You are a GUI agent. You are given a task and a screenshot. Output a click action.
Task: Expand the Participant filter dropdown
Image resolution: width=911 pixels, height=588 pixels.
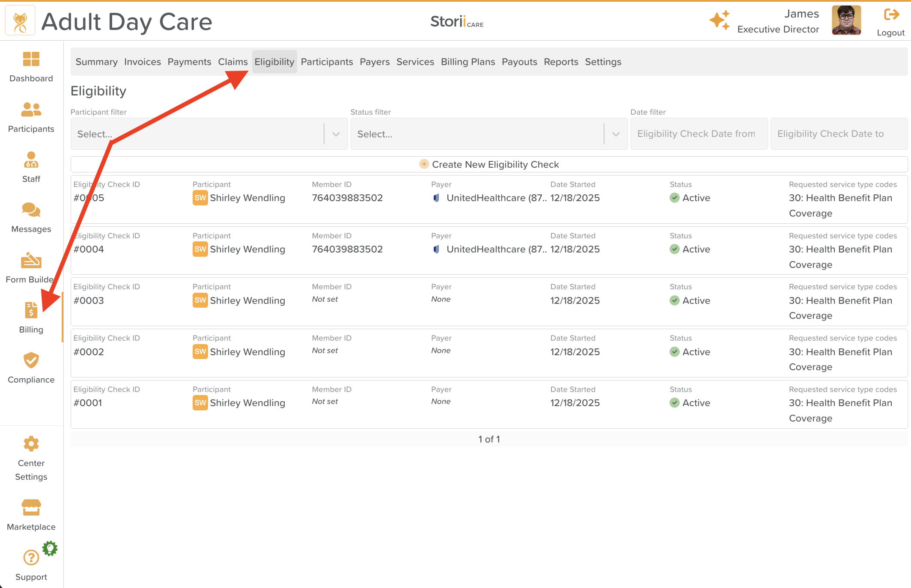(336, 134)
